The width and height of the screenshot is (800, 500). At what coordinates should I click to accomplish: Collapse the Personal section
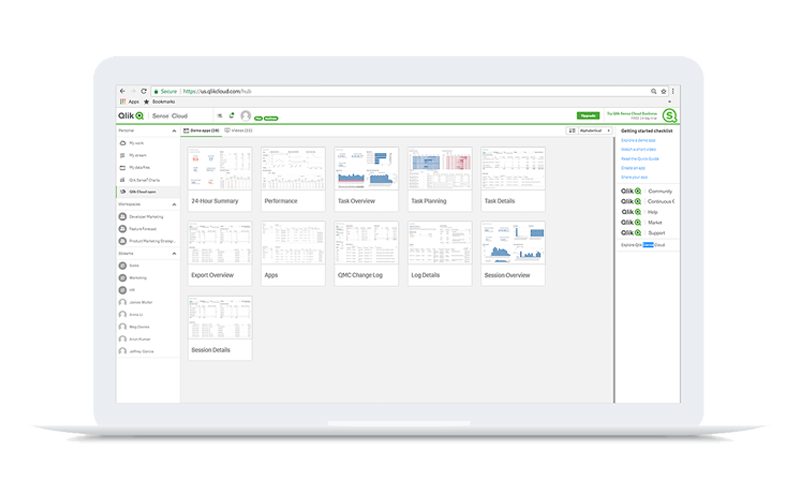pos(174,131)
